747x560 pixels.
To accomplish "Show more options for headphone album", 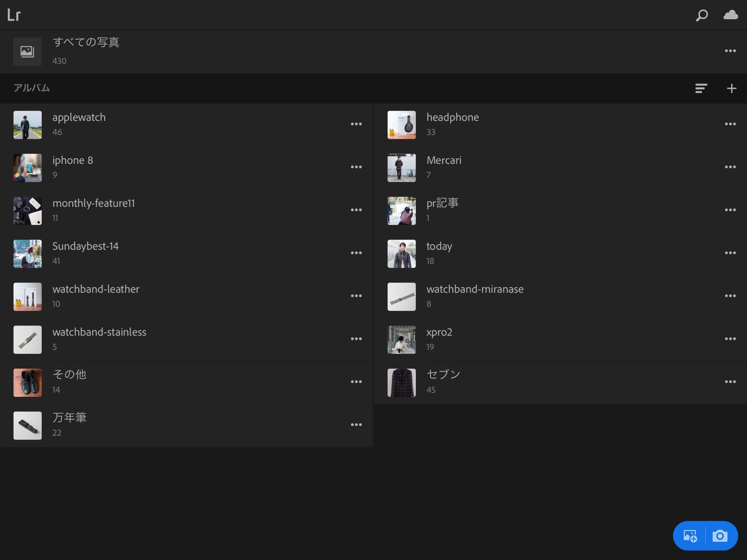I will 730,124.
